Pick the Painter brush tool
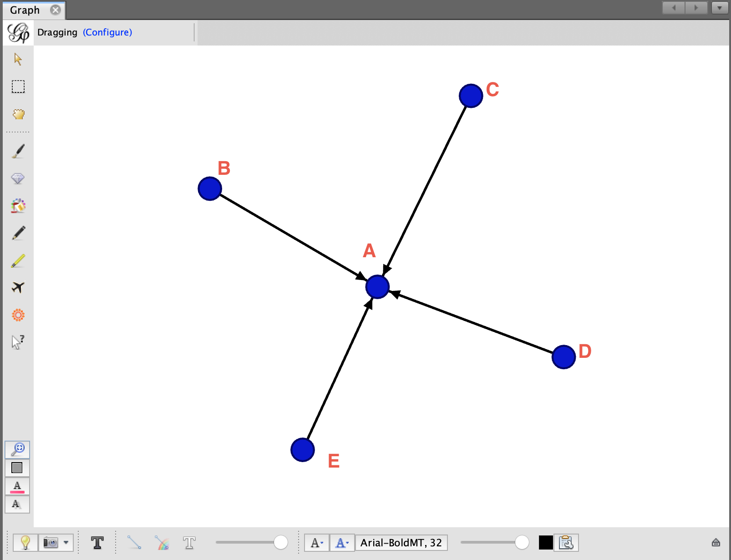The height and width of the screenshot is (560, 731). coord(18,151)
